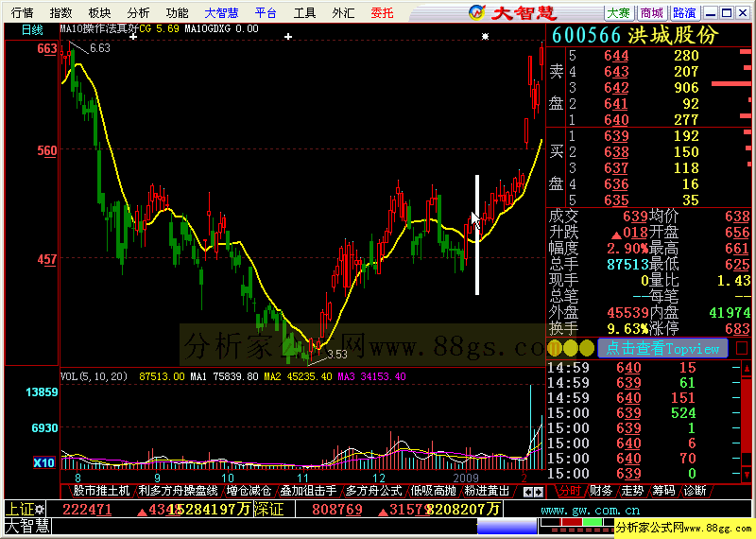Image resolution: width=756 pixels, height=539 pixels.
Task: Click the second plus marker above chart
Action: pos(288,36)
